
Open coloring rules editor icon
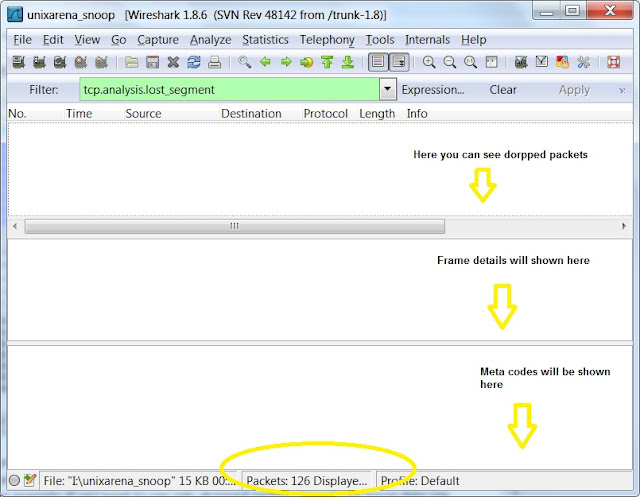[562, 62]
